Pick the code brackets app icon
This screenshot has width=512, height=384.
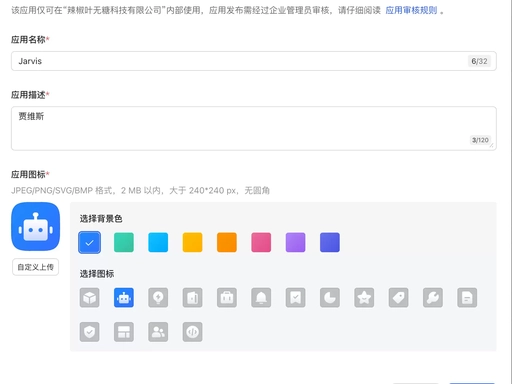pos(192,332)
